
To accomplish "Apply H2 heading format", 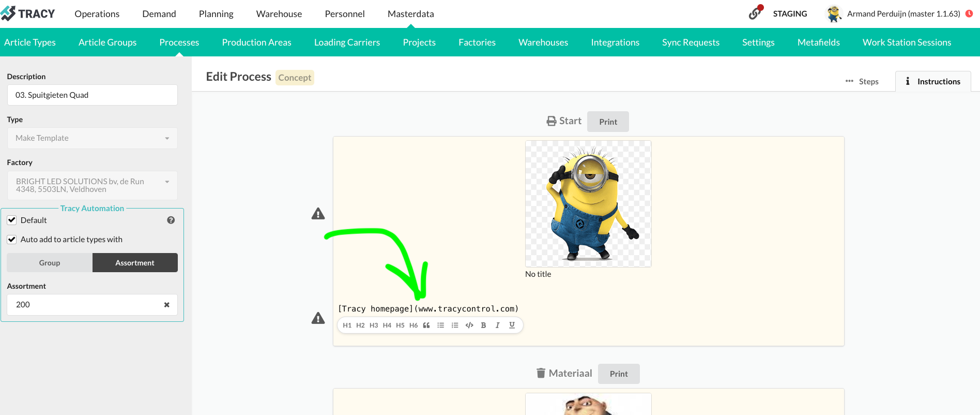I will click(x=360, y=325).
